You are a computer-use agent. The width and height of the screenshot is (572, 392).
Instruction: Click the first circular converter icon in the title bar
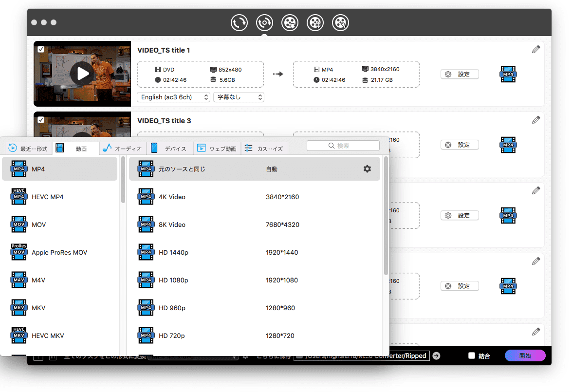239,23
